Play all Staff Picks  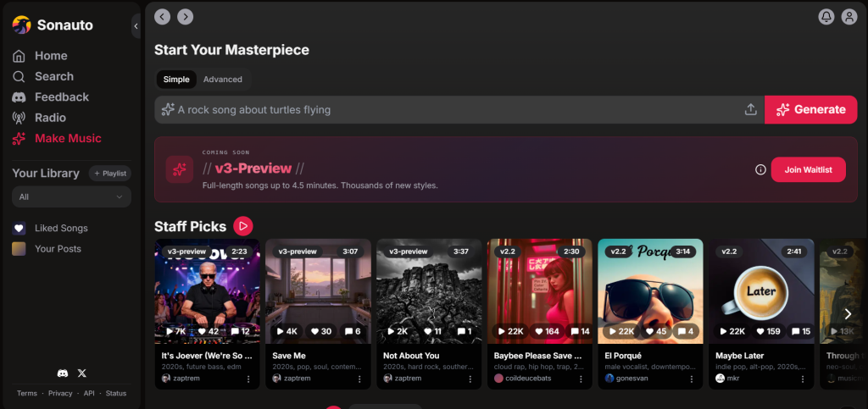tap(243, 225)
